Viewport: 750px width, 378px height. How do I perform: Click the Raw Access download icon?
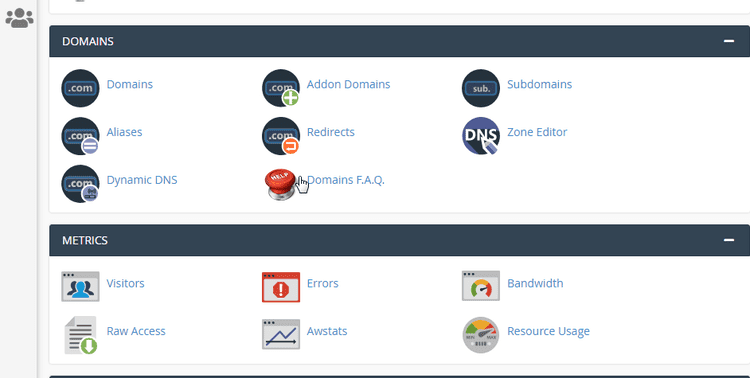pos(81,335)
